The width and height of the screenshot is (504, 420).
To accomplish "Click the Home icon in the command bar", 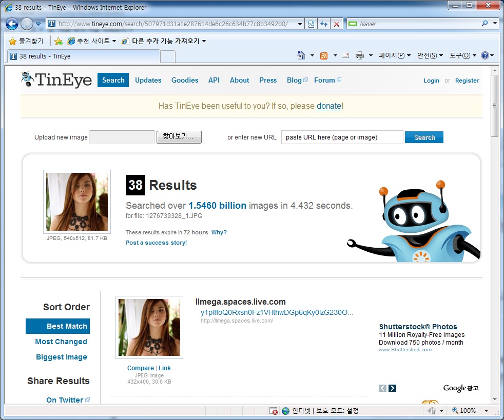I will click(x=301, y=55).
